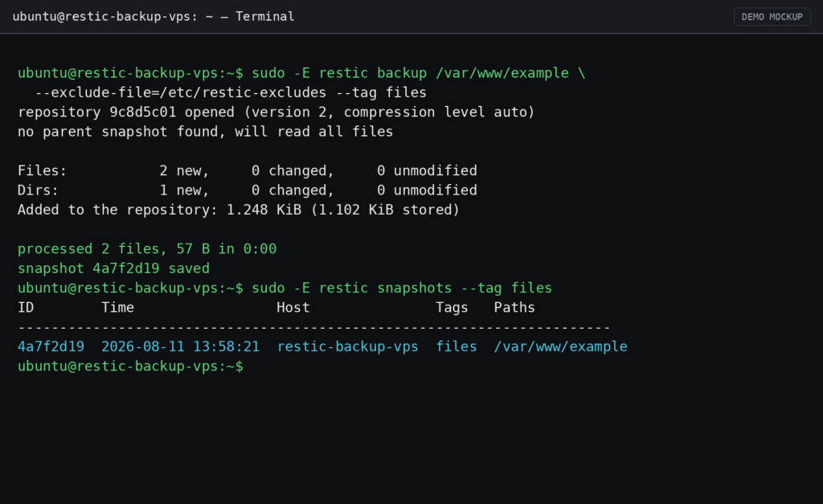Click the 'Added to the repository' line
823x504 pixels.
coord(238,210)
